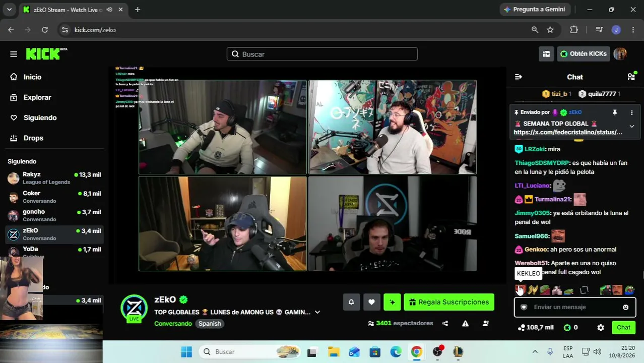Screen dimensions: 644x363
Task: Click username Genkoo in chat
Action: [536, 249]
